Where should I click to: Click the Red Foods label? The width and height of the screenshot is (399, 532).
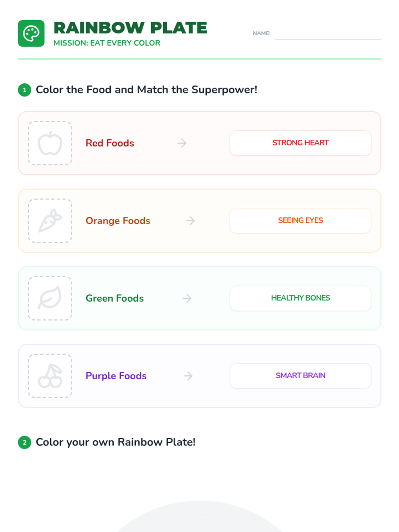(110, 143)
